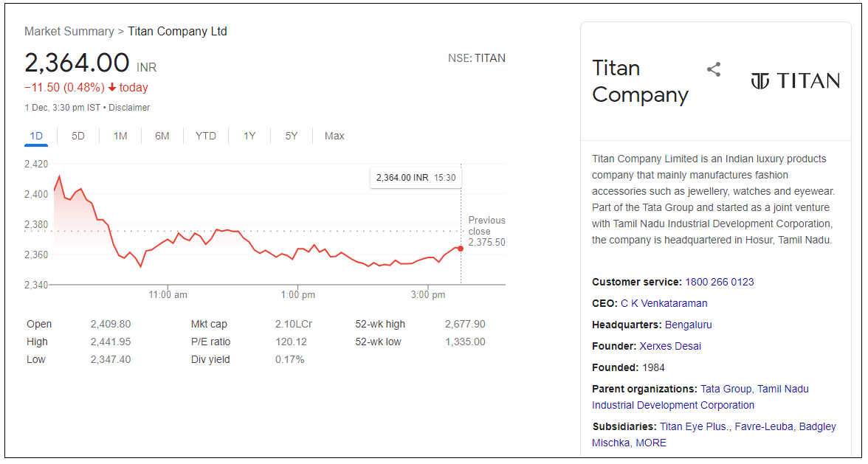Click the Titan logo image

[x=795, y=80]
